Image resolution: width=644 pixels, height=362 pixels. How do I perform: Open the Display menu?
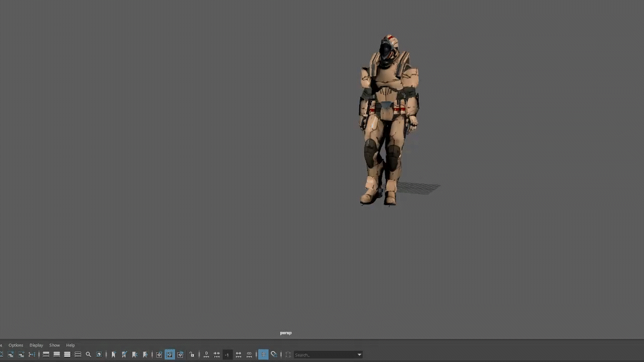click(36, 345)
